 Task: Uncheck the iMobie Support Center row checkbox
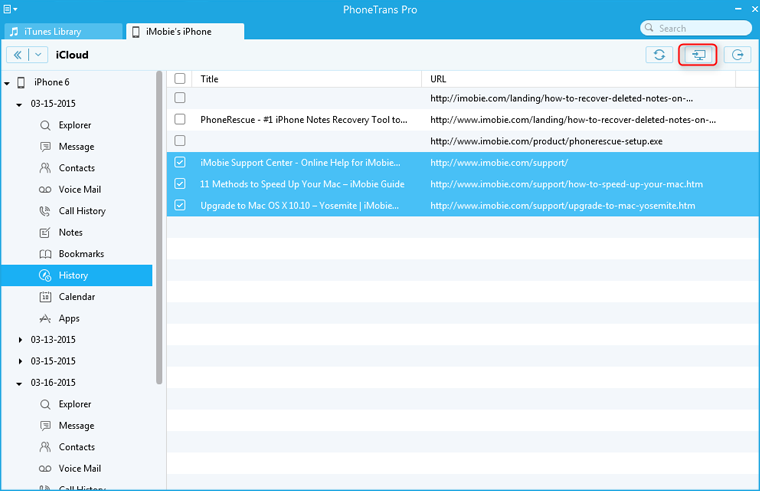(180, 162)
